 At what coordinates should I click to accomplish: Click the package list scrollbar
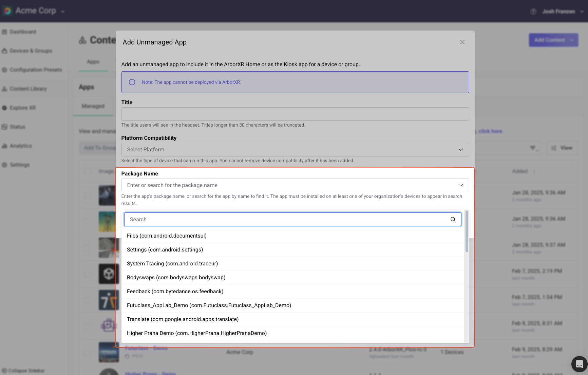tap(467, 231)
